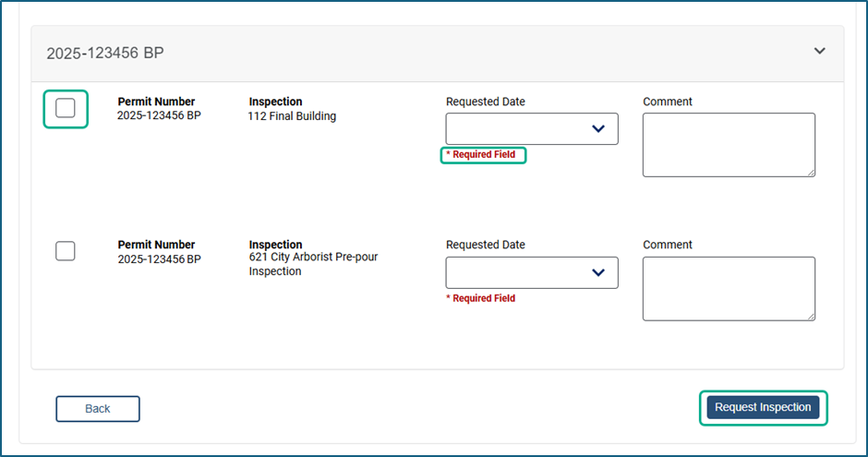Check the 112 Final Building checkbox
This screenshot has height=457, width=868.
click(x=66, y=108)
